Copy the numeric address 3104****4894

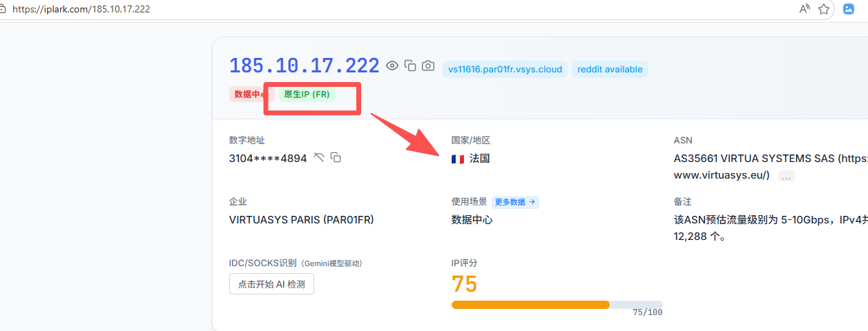336,157
